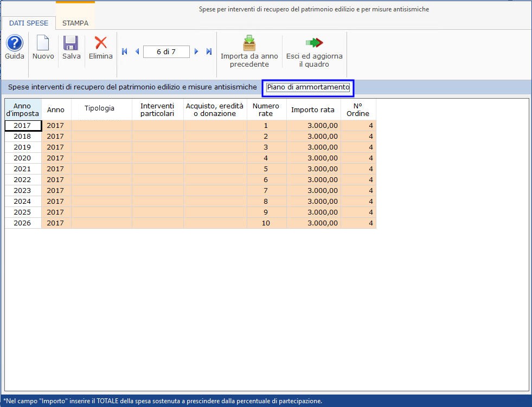Select the Anno d'imposta cell 2017
The width and height of the screenshot is (532, 407).
pos(23,126)
